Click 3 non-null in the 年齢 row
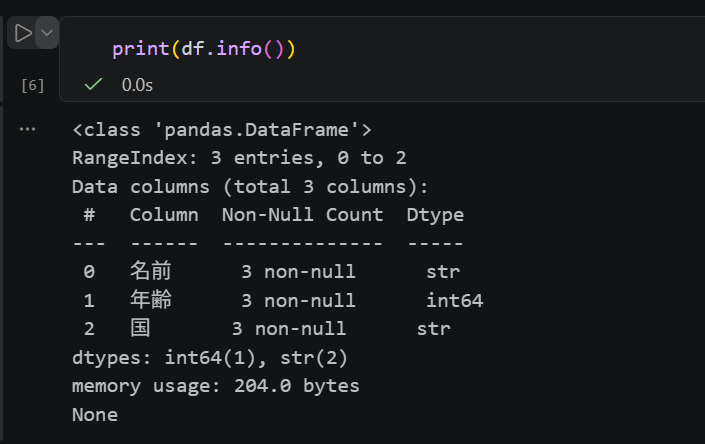 tap(299, 300)
